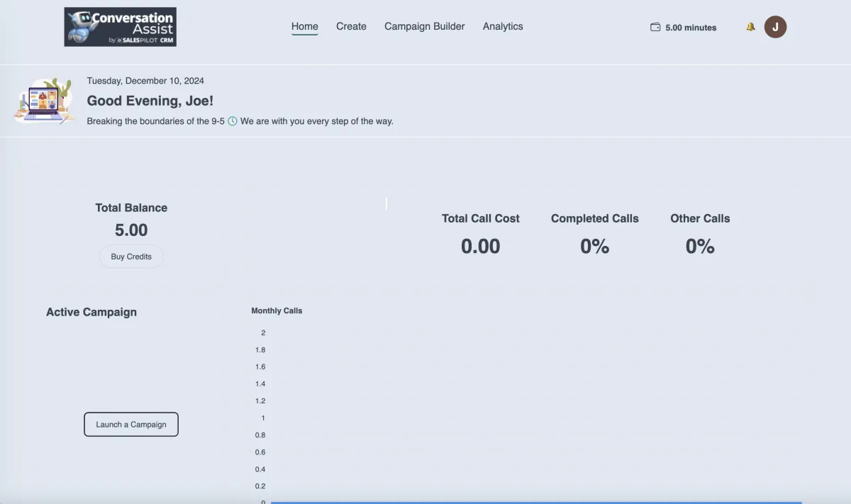Image resolution: width=851 pixels, height=504 pixels.
Task: Open Campaign Builder in the navigation
Action: tap(425, 26)
